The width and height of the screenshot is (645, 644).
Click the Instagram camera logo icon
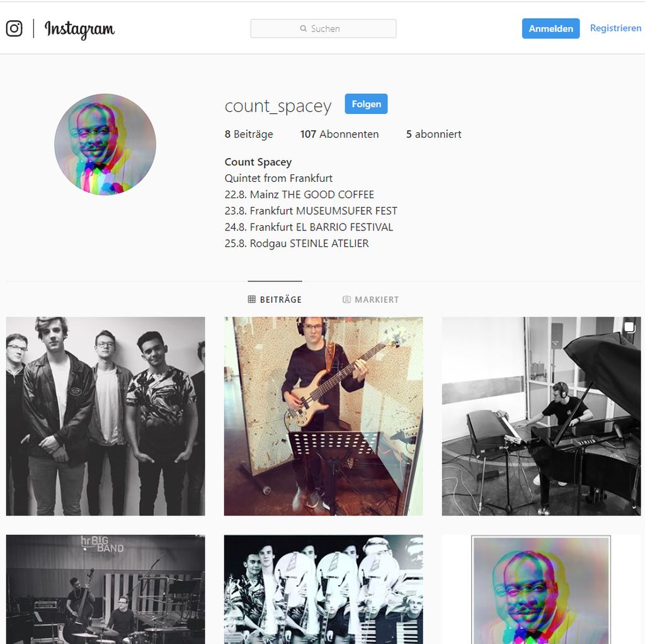(x=14, y=28)
